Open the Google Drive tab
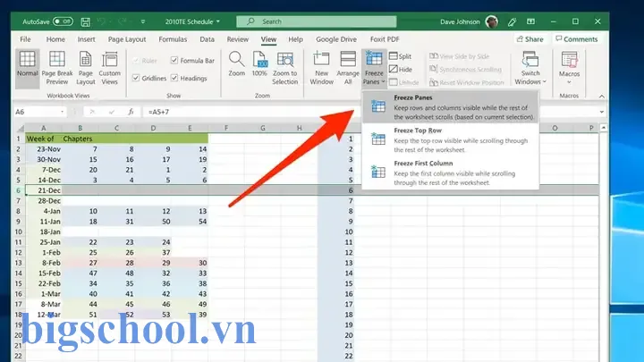The image size is (644, 362). [336, 39]
